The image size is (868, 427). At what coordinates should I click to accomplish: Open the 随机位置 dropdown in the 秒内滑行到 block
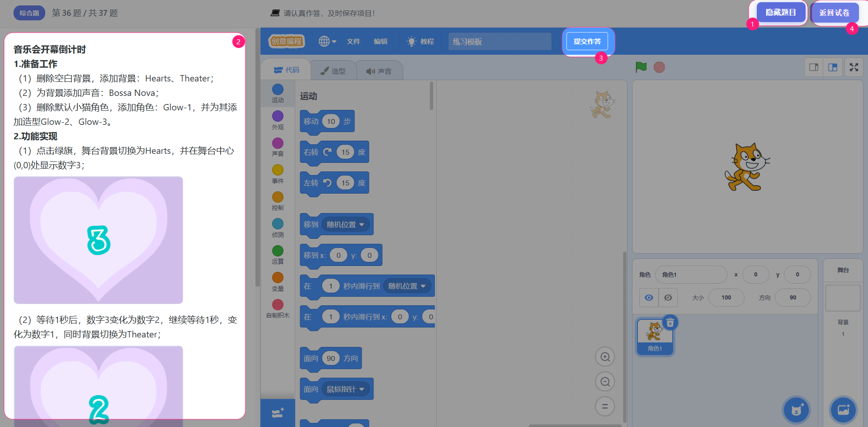[x=407, y=286]
